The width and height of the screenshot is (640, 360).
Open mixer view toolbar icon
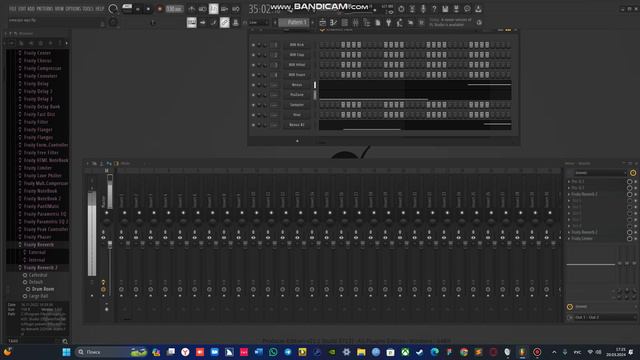[x=356, y=23]
